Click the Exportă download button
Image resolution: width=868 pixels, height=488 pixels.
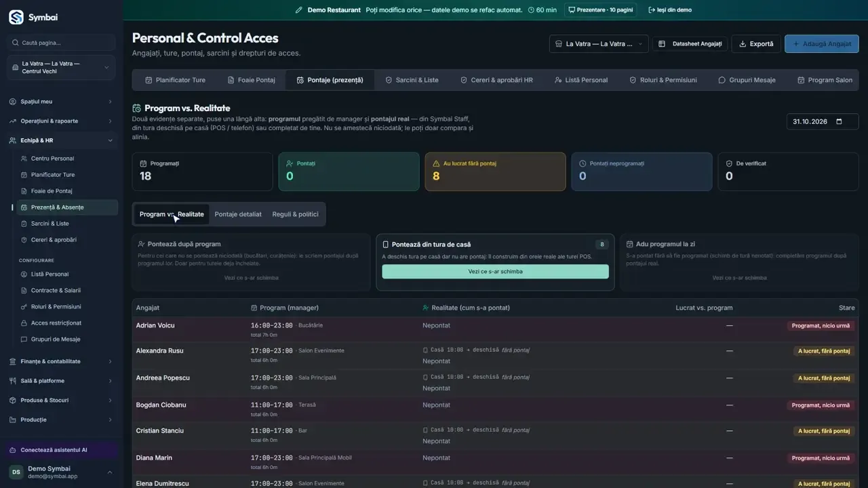click(x=756, y=44)
